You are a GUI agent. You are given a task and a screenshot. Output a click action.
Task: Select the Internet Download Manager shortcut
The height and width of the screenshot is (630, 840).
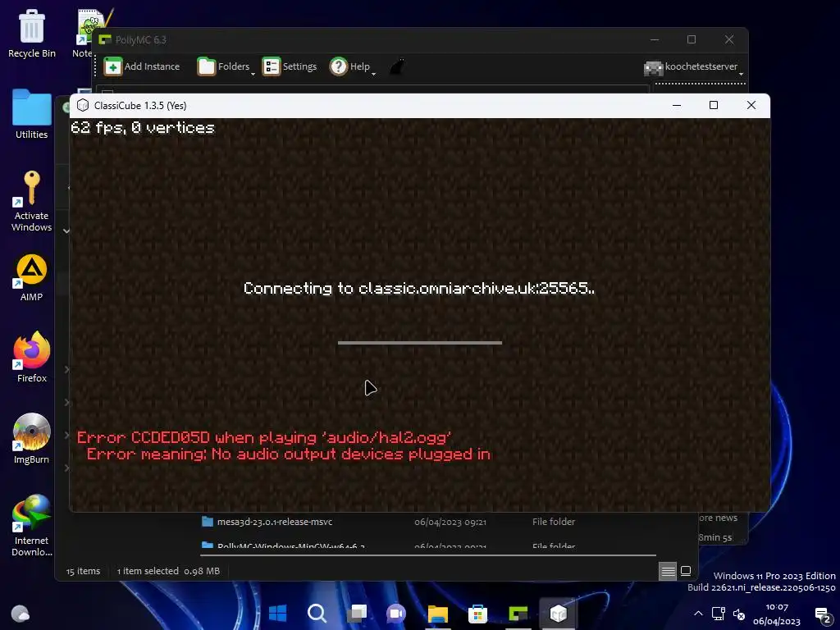point(32,525)
